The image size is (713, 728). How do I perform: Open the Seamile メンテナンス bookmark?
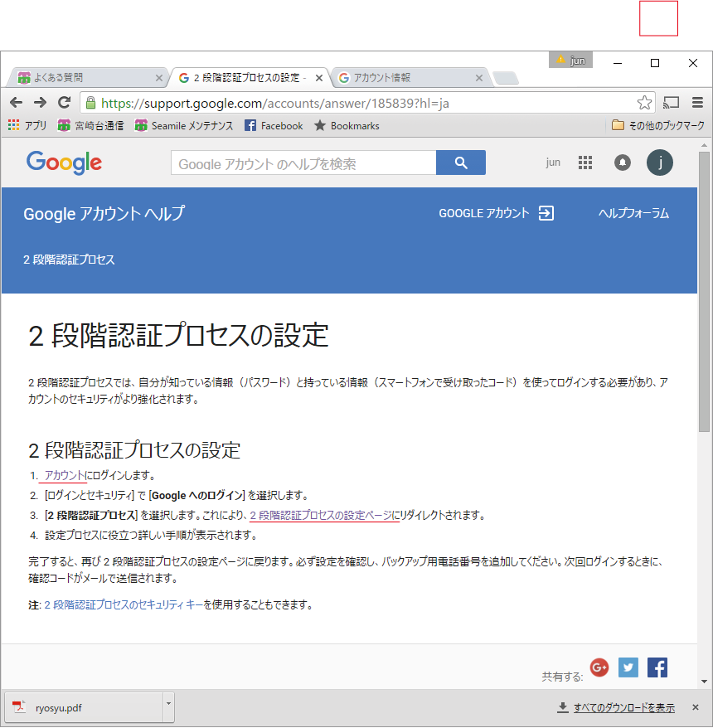coord(184,125)
